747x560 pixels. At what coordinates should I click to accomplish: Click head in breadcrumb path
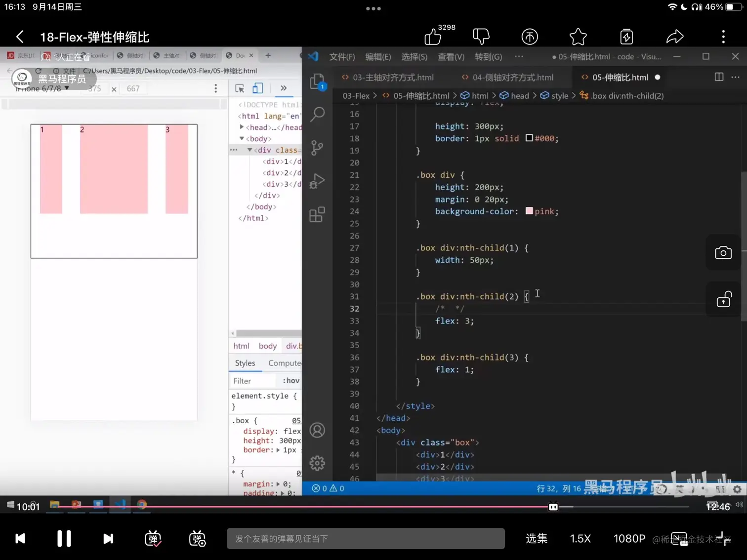[x=520, y=96]
